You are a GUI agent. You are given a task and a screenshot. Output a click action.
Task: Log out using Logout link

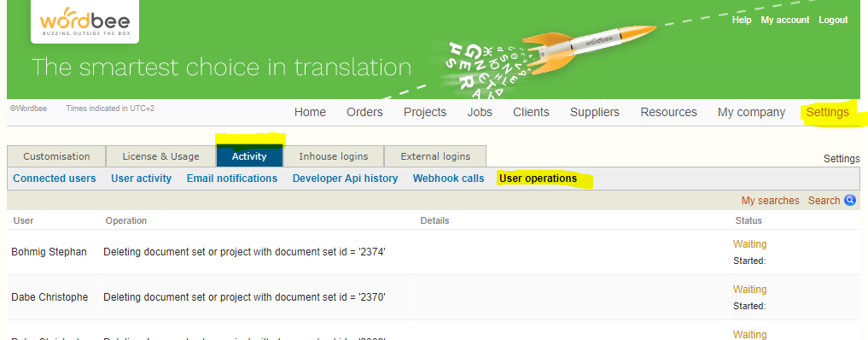[x=833, y=20]
